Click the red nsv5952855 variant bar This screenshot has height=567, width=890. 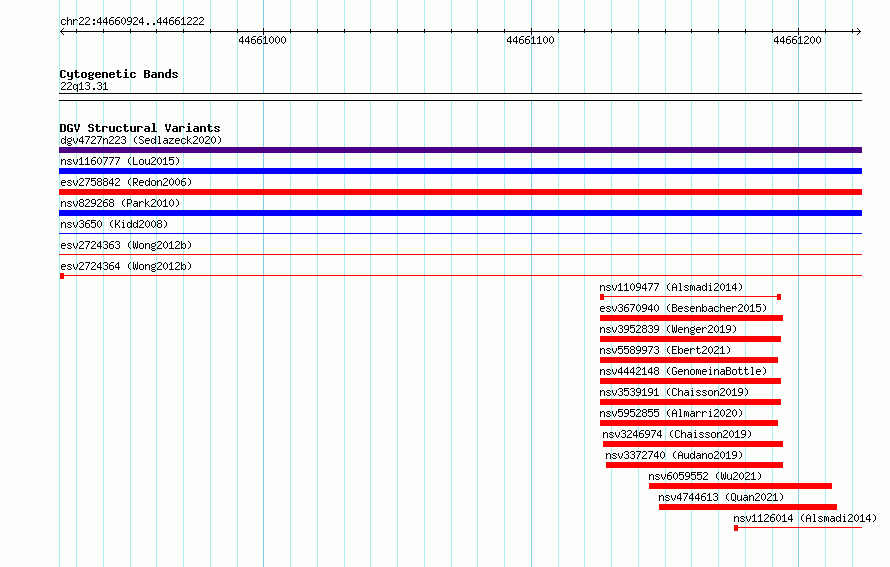689,423
